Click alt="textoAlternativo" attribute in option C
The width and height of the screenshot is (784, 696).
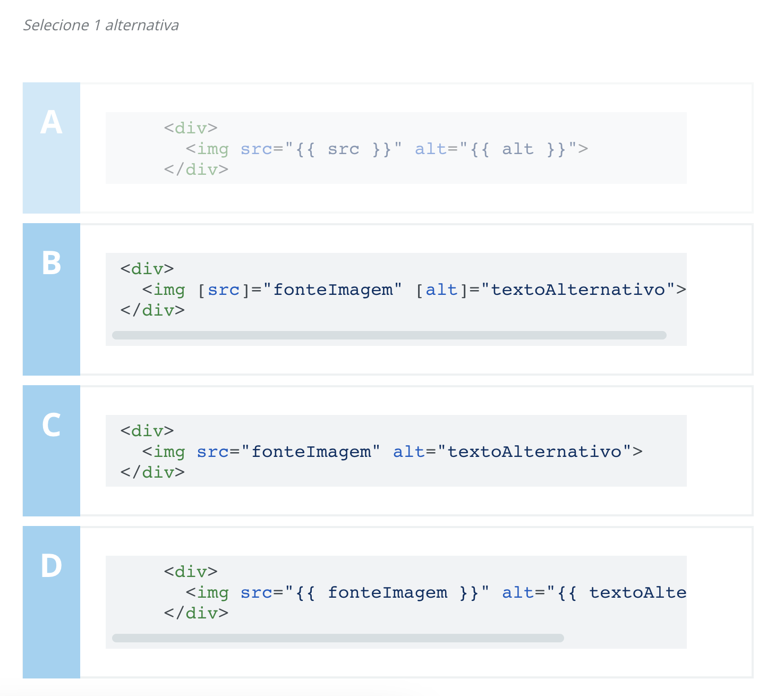click(513, 452)
